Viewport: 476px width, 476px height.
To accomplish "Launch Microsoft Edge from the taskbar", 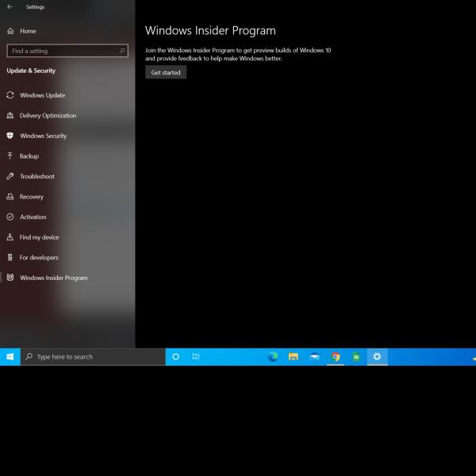I will click(273, 357).
